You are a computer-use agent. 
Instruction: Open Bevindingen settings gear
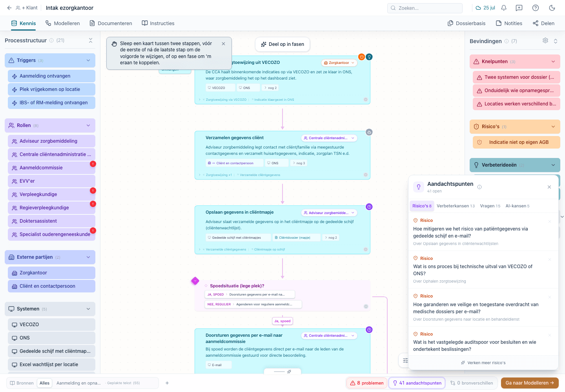click(545, 41)
